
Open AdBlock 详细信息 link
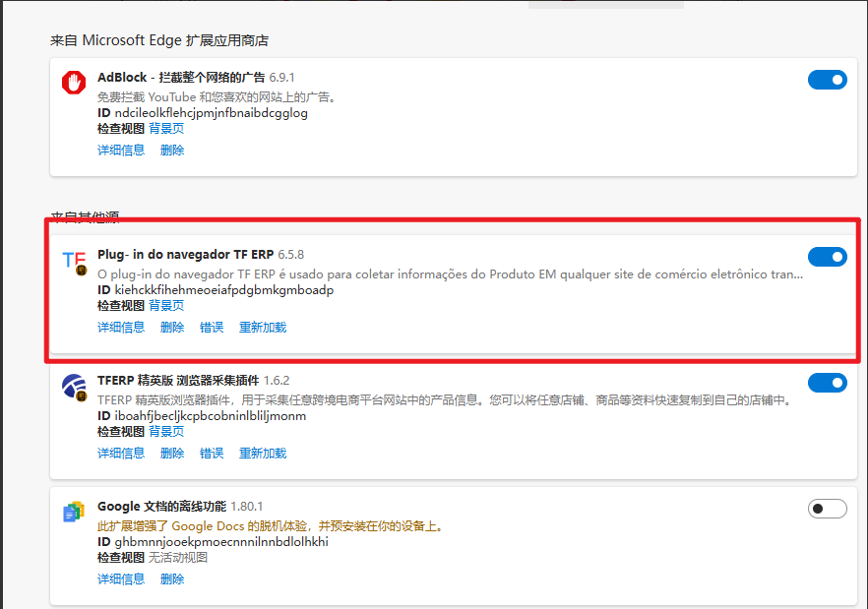tap(121, 150)
